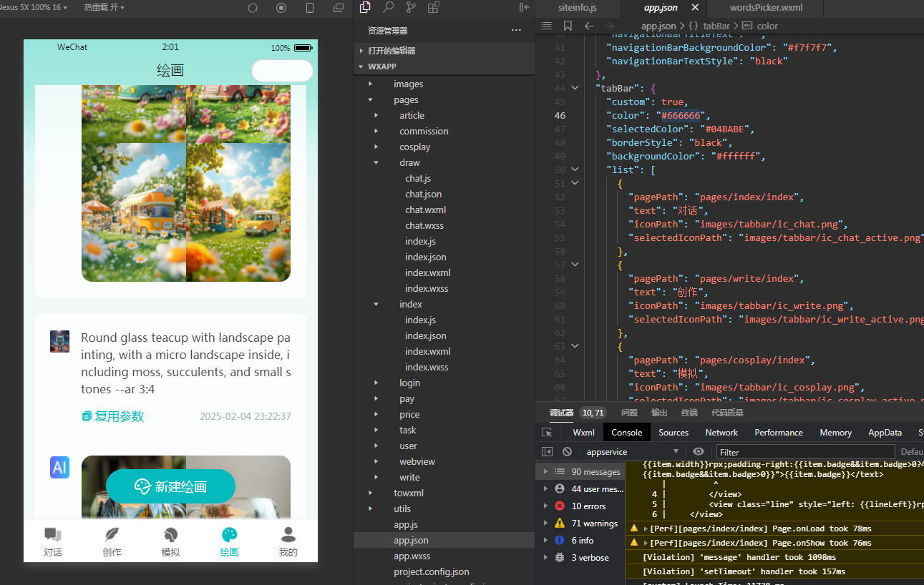Image resolution: width=924 pixels, height=585 pixels.
Task: Click the live expression eye icon
Action: pyautogui.click(x=699, y=452)
